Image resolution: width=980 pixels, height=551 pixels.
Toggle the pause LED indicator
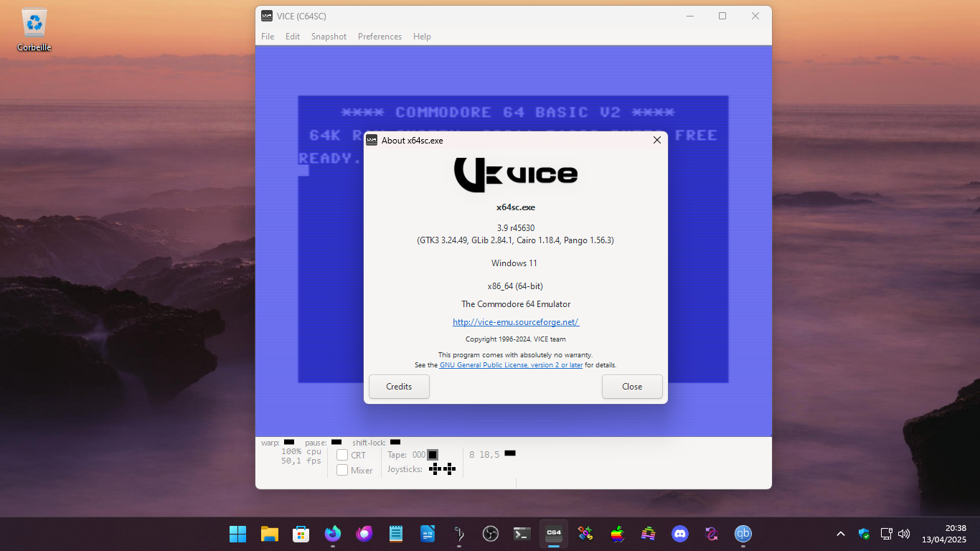pos(336,442)
